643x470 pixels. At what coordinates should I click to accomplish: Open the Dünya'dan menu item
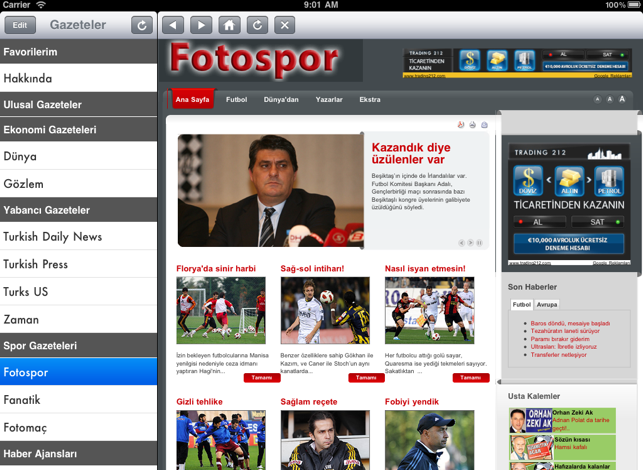point(281,100)
